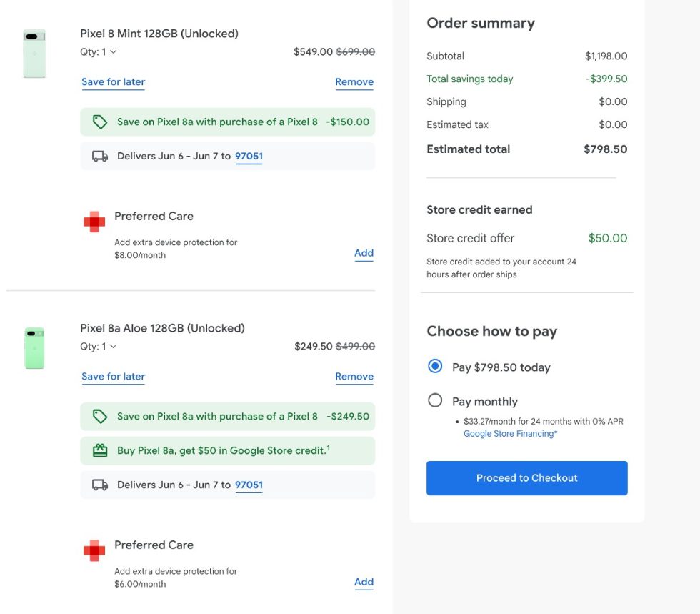Image resolution: width=700 pixels, height=614 pixels.
Task: Open quantity dropdown for Pixel 8 Mint
Action: [x=99, y=51]
